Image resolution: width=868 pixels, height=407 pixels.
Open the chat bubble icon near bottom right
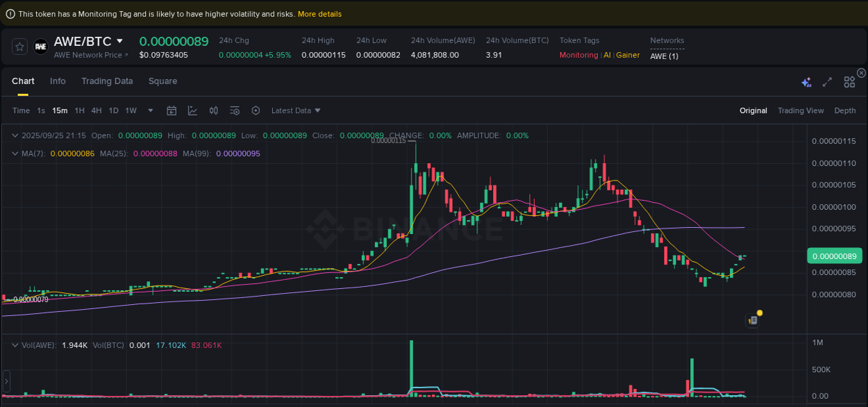coord(753,319)
